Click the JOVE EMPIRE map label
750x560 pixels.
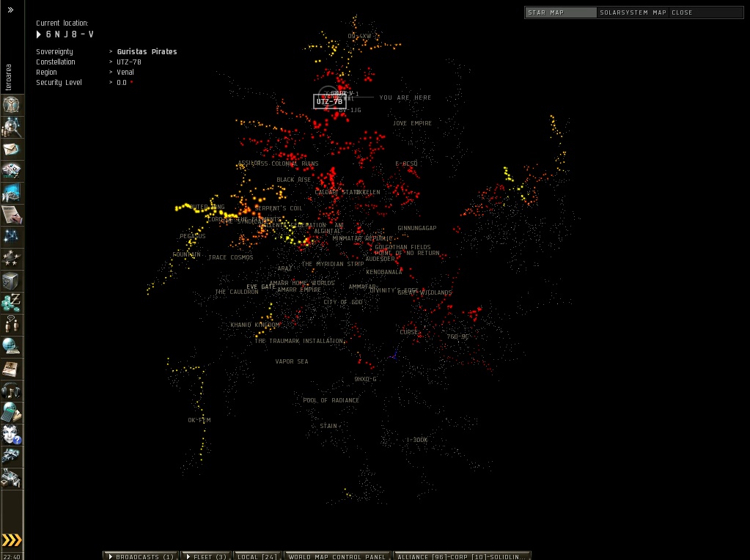pyautogui.click(x=412, y=123)
